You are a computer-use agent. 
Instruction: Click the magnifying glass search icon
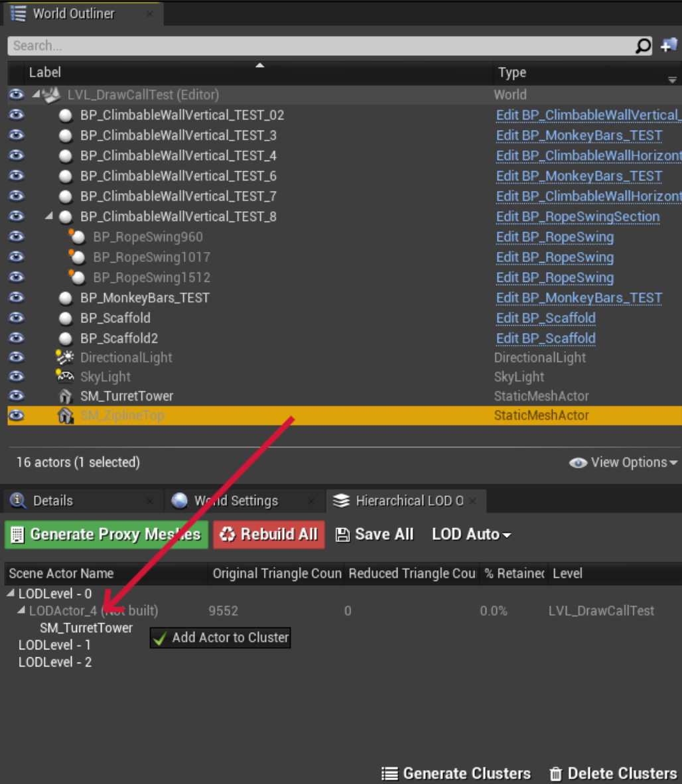pyautogui.click(x=642, y=46)
